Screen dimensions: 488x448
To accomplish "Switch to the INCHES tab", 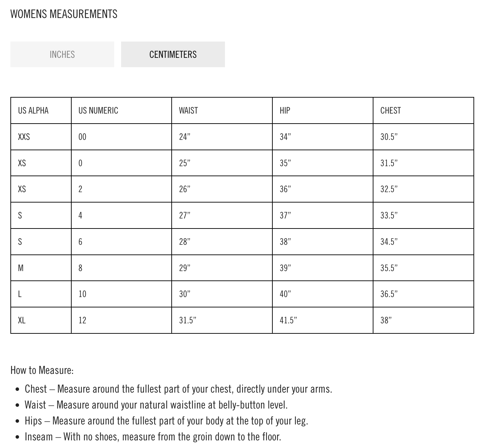I will [x=62, y=54].
